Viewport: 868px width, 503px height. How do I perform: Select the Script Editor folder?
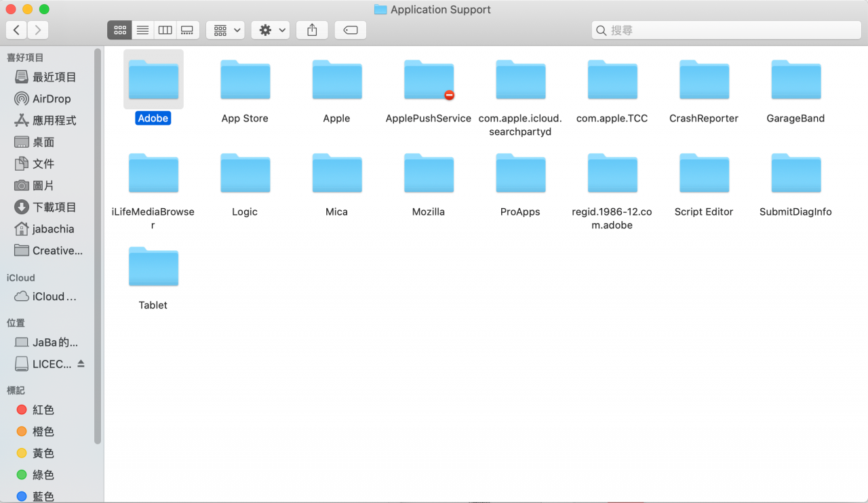point(703,174)
